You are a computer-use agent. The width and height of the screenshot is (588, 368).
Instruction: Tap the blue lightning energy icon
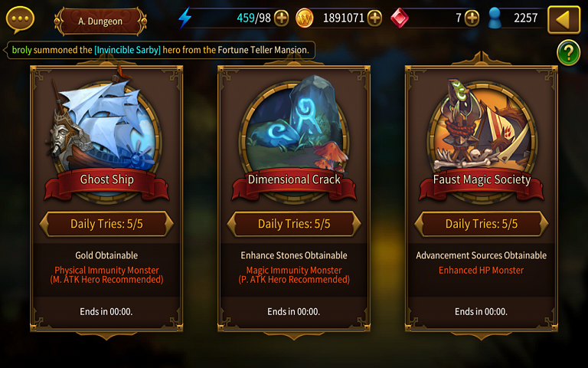[185, 18]
